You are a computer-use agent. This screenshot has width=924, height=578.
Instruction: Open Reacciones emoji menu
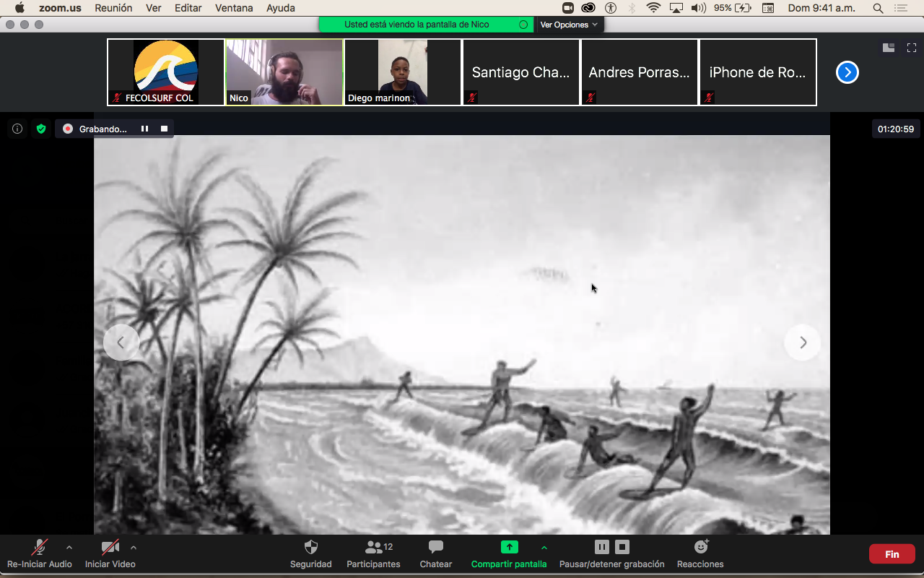tap(700, 554)
